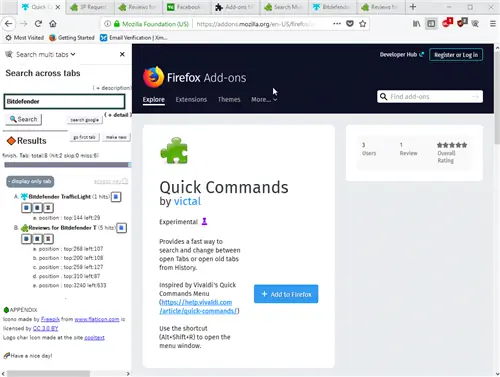Switch to the Facebook tab
The width and height of the screenshot is (500, 377).
[186, 7]
